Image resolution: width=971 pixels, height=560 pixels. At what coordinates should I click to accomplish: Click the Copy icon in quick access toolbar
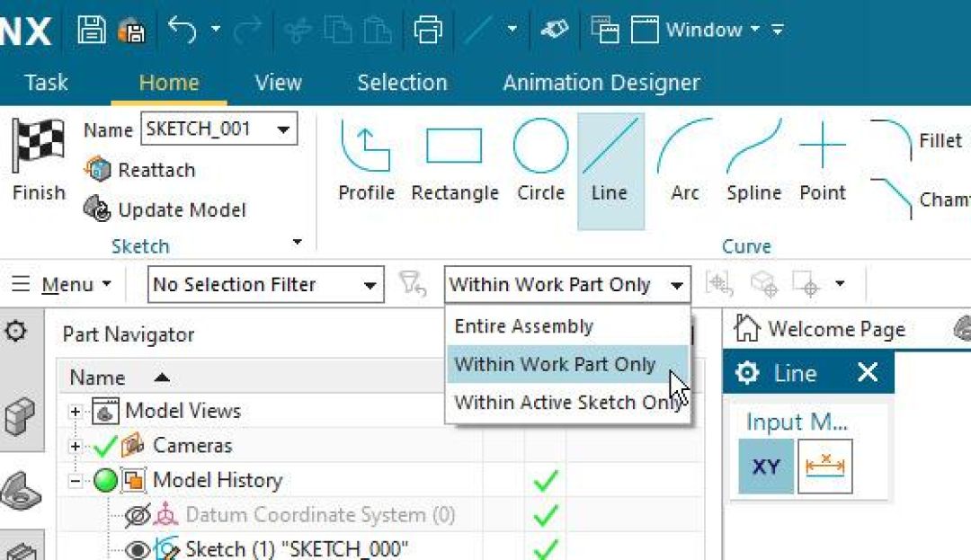[x=337, y=30]
